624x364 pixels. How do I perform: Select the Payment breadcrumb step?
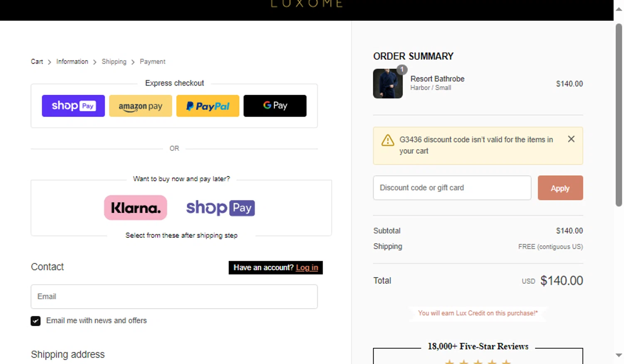153,61
